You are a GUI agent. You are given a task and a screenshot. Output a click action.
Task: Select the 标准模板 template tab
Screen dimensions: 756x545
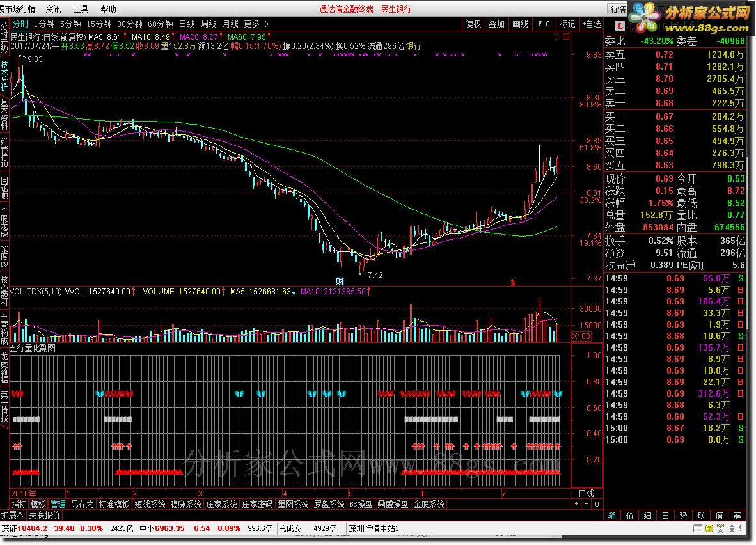[x=114, y=504]
